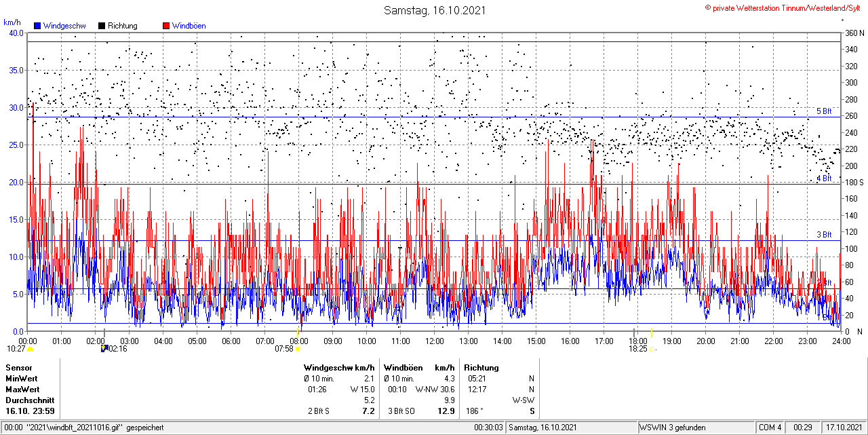The image size is (868, 435).
Task: Click the minimum gust value 4.3
Action: click(449, 379)
